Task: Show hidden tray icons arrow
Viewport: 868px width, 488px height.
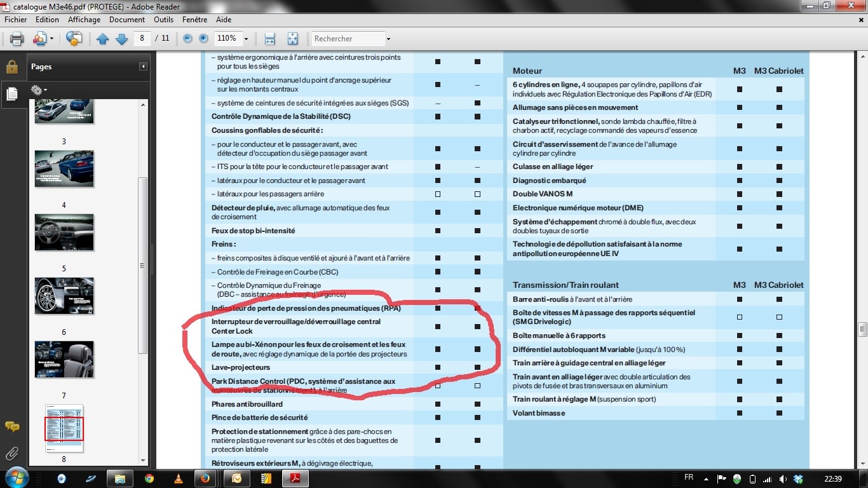Action: pos(707,478)
